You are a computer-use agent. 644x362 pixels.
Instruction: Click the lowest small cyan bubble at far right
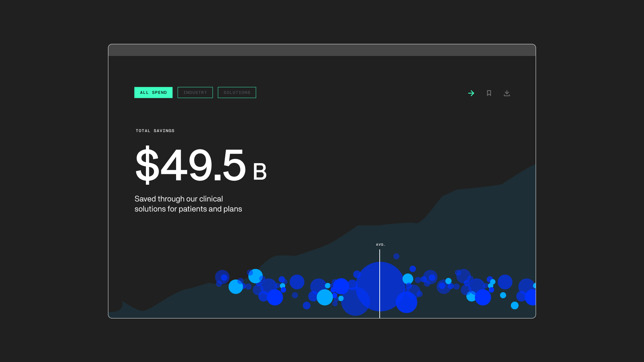pos(515,305)
